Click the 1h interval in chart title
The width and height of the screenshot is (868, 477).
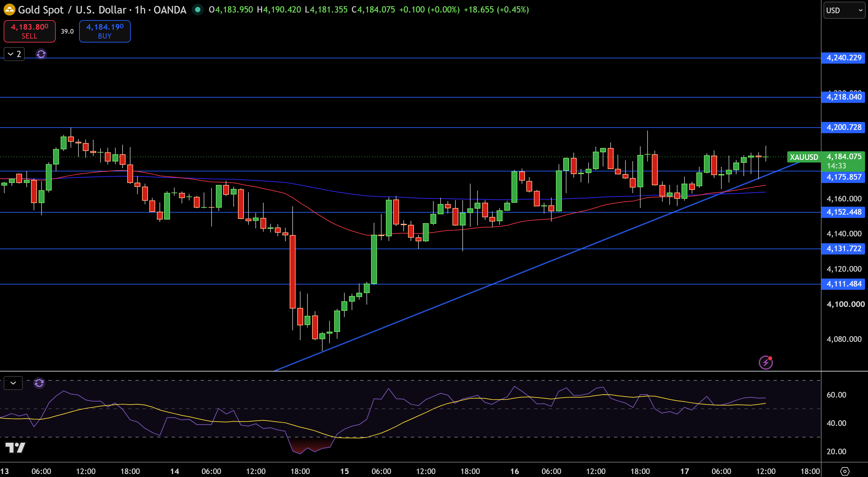click(x=140, y=10)
